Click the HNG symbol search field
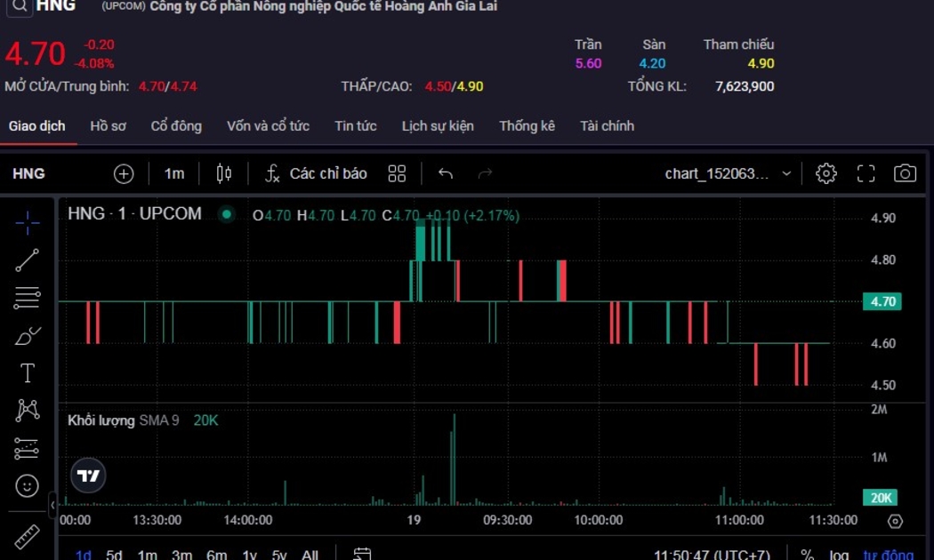 coord(28,173)
